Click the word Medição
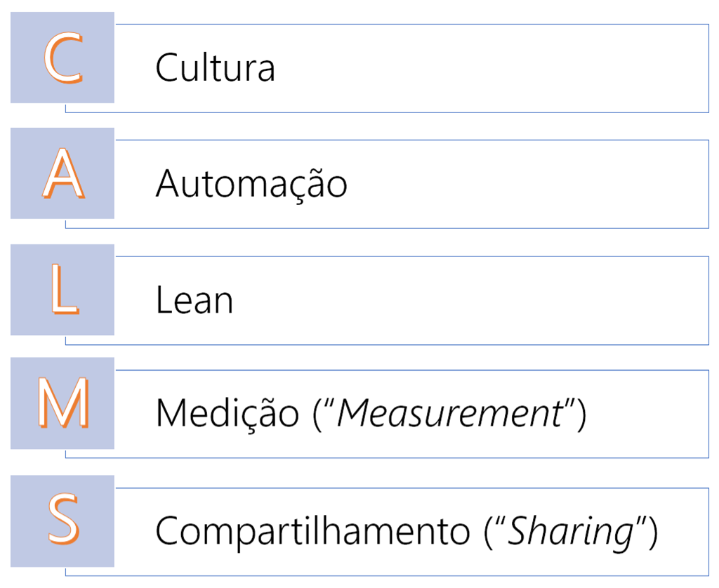Screen dimensions: 719x588 click(227, 414)
